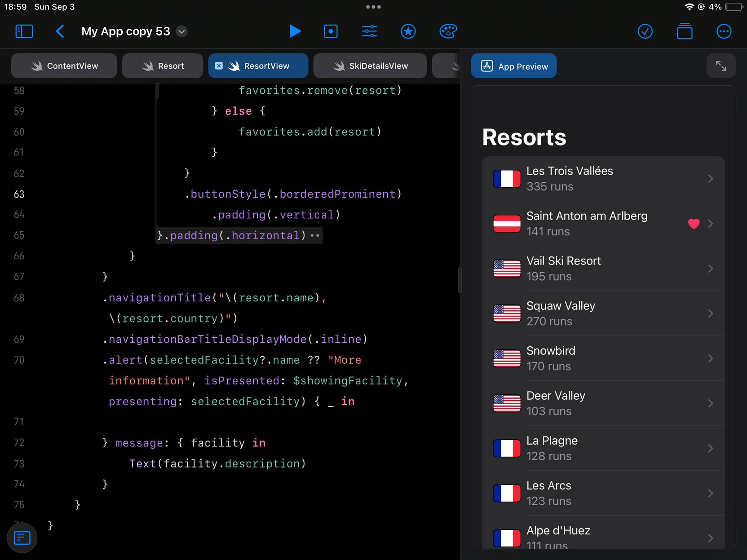Open the console panel button
Screen dimensions: 747x560
click(22, 538)
